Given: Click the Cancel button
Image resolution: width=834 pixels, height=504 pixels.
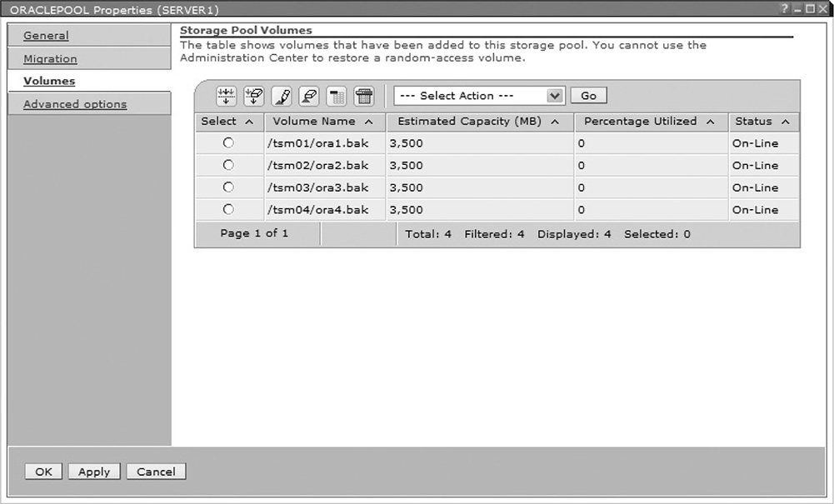Looking at the screenshot, I should pyautogui.click(x=156, y=472).
